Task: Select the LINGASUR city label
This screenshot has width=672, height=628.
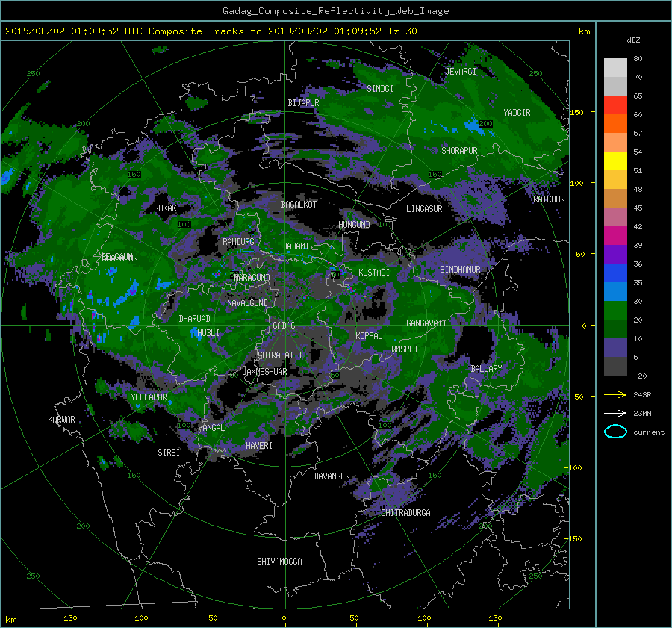Action: click(424, 209)
